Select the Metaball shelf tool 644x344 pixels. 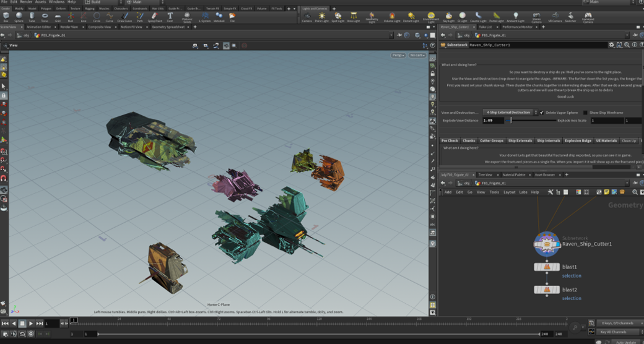point(219,17)
